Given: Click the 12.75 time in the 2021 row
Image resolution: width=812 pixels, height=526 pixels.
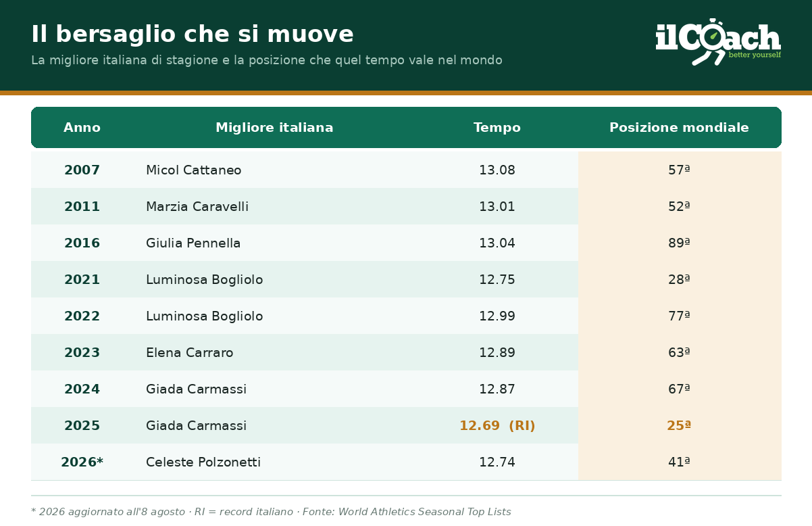Looking at the screenshot, I should click(x=497, y=280).
